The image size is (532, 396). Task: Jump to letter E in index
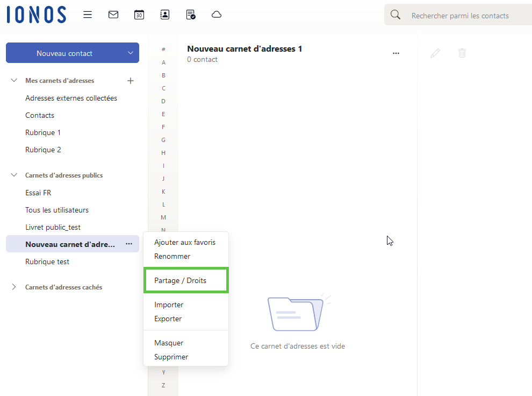click(163, 114)
